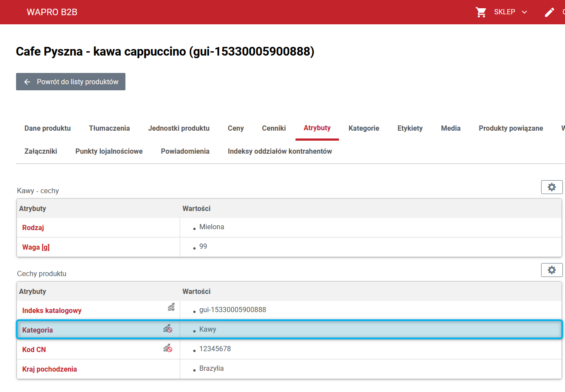Open Indeksy oddziałów kontrahentów tab
The image size is (565, 392).
tap(280, 152)
